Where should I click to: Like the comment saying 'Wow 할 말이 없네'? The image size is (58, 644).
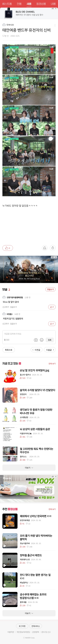[52, 307]
